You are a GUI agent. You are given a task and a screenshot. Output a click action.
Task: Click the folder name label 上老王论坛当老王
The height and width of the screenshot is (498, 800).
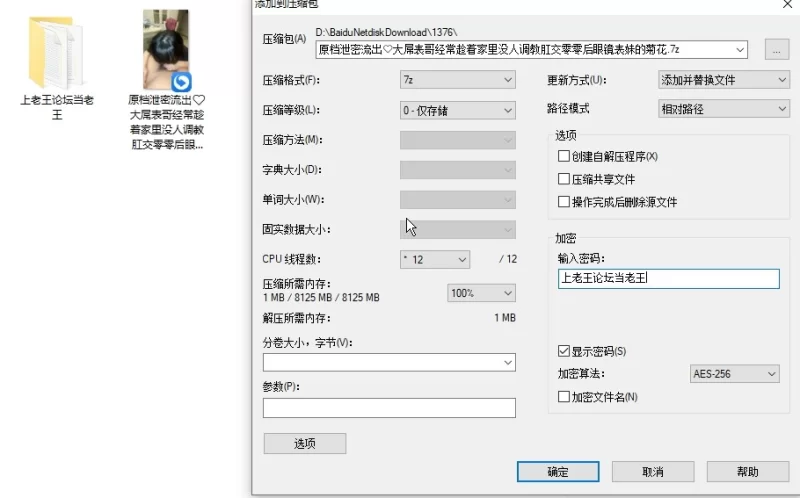57,107
